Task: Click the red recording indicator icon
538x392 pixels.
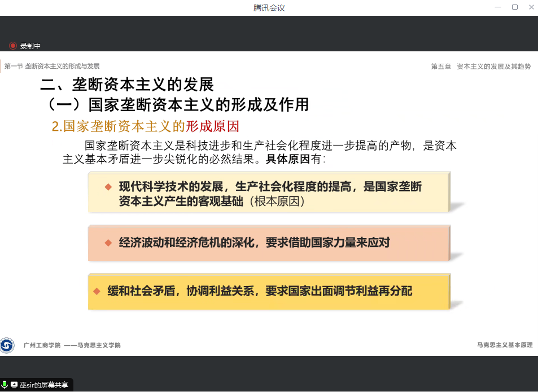Action: 13,46
